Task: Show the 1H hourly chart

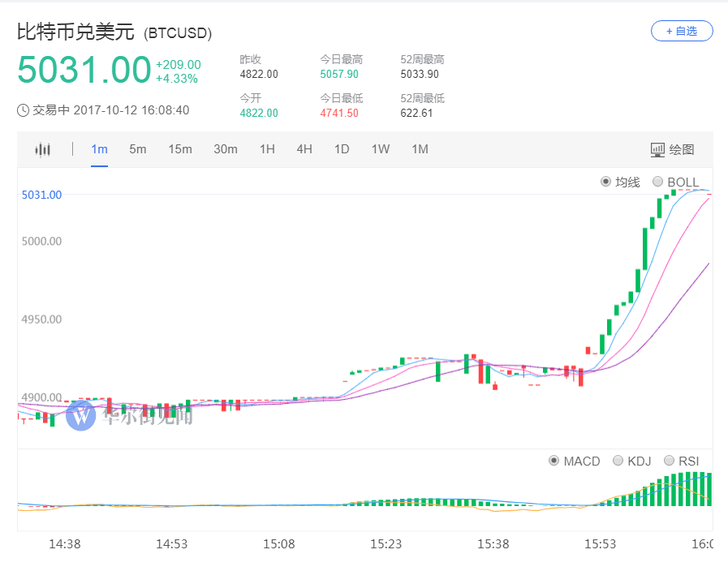Action: pos(267,149)
